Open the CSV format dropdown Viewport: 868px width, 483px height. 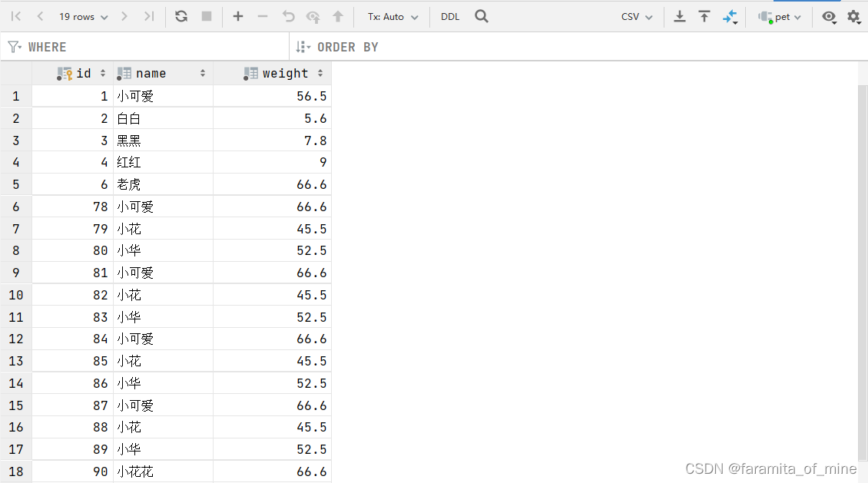637,17
